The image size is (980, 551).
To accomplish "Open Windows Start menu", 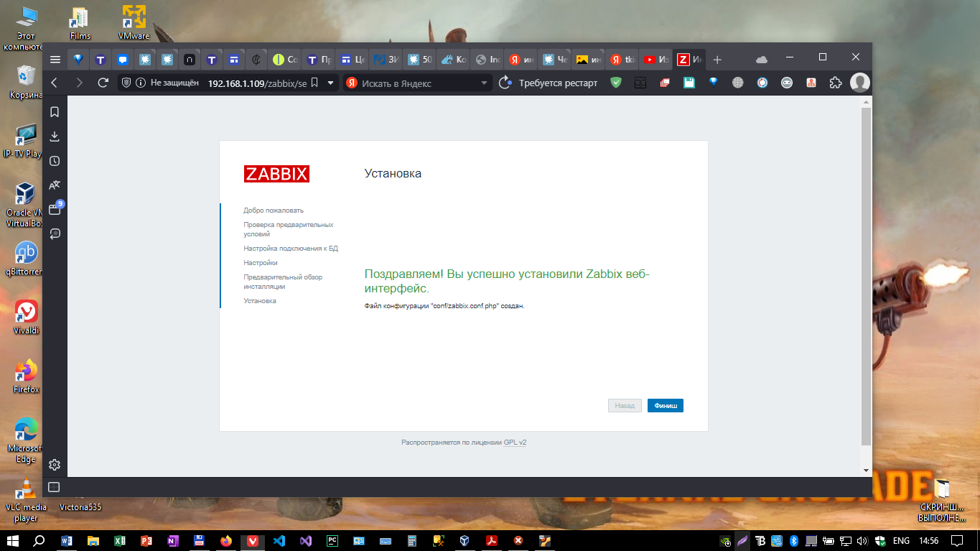I will pos(12,540).
